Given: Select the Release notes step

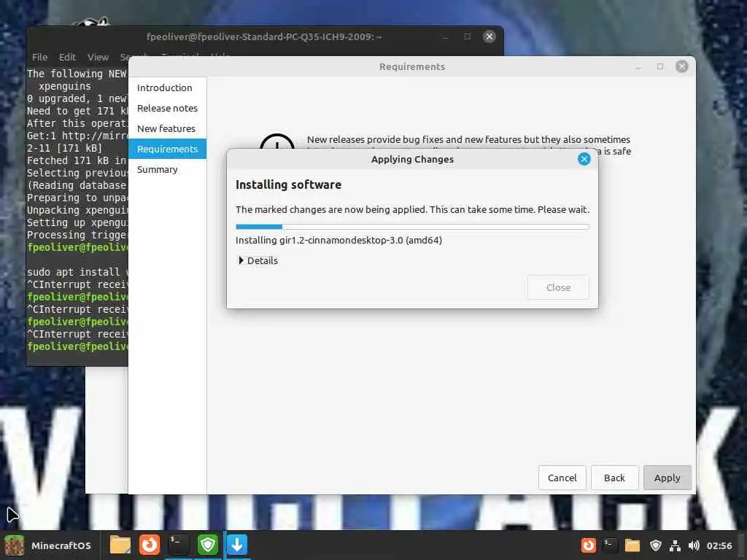Looking at the screenshot, I should tap(167, 108).
